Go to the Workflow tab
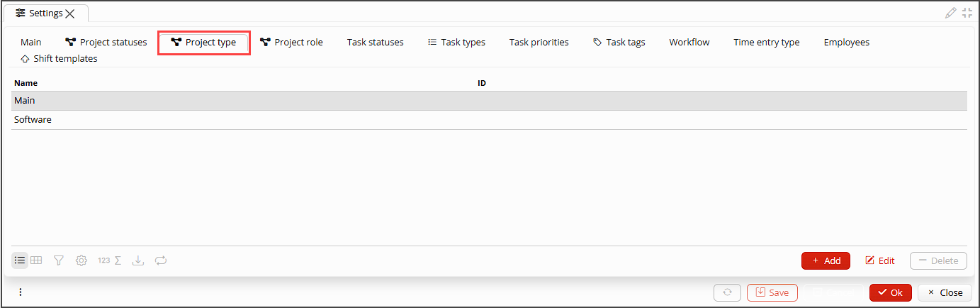 689,43
